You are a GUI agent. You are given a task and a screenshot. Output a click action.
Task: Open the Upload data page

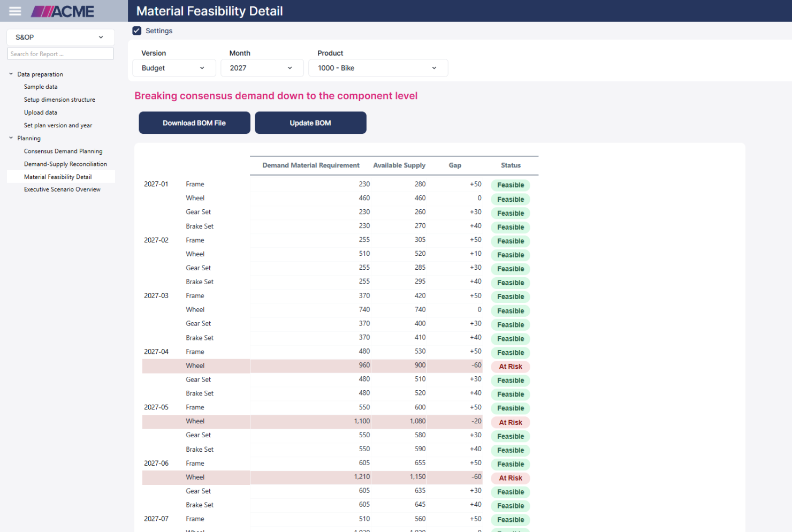(41, 112)
